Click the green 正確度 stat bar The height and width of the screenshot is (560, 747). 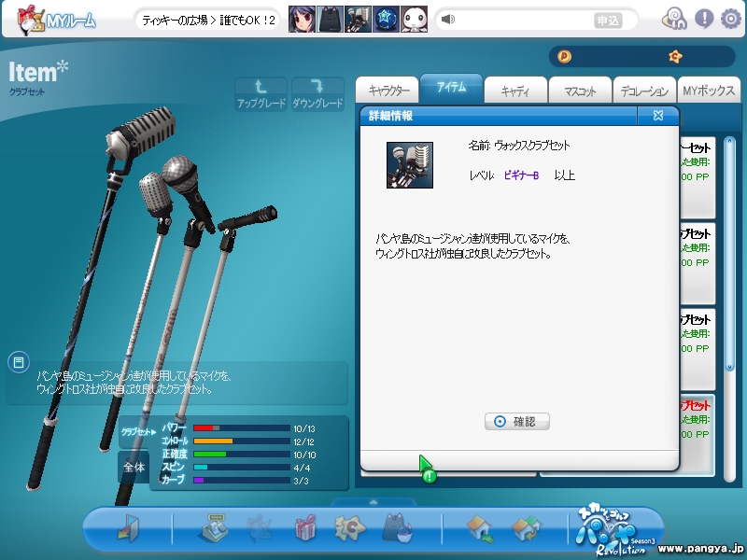[x=242, y=455]
